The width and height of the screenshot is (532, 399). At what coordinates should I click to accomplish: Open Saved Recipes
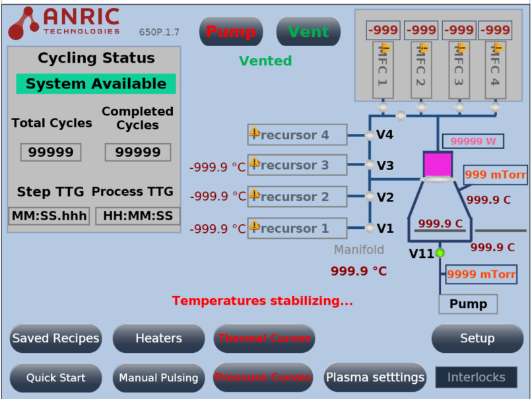(55, 338)
